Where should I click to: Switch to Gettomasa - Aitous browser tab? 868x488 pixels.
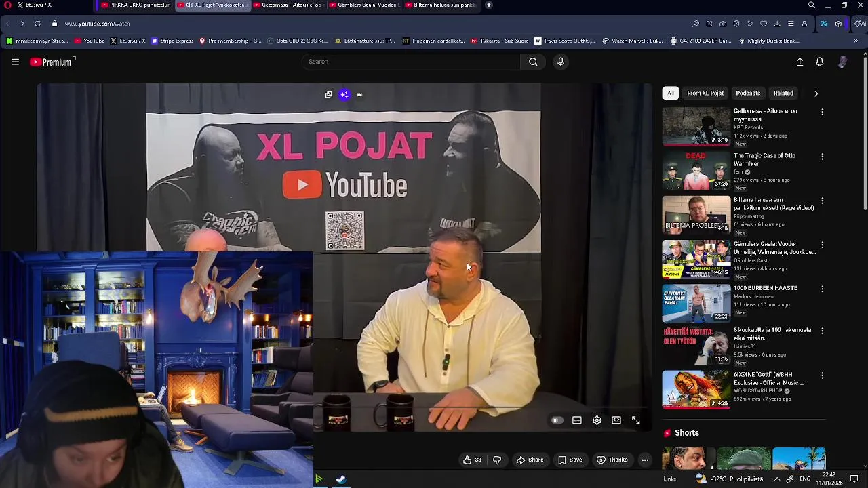tap(288, 5)
